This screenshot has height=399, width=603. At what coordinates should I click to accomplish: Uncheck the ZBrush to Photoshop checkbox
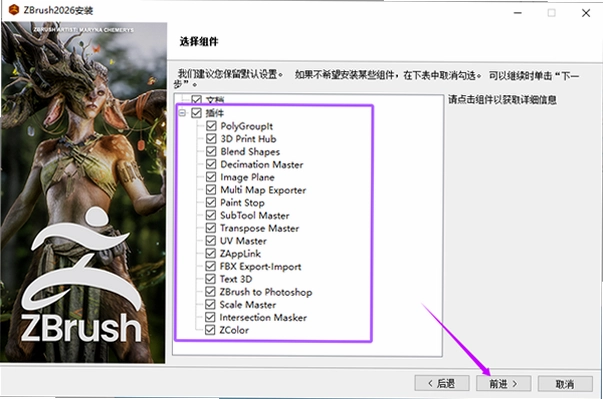[210, 292]
